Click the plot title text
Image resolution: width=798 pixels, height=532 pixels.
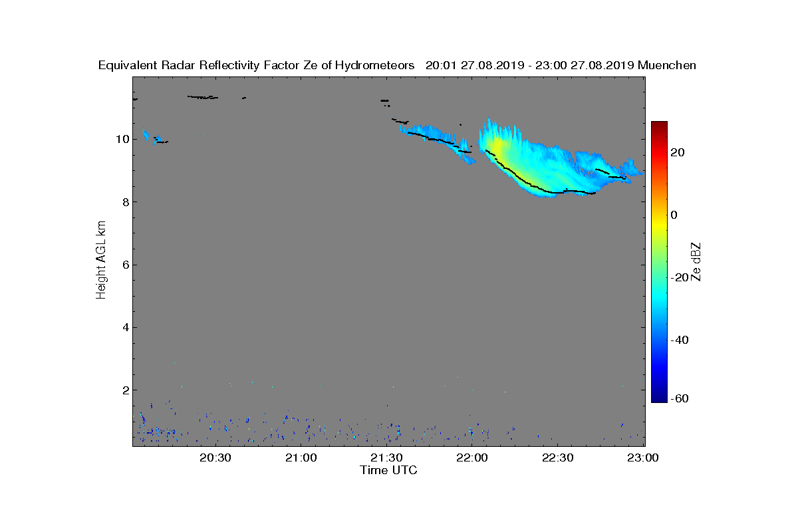(x=397, y=65)
